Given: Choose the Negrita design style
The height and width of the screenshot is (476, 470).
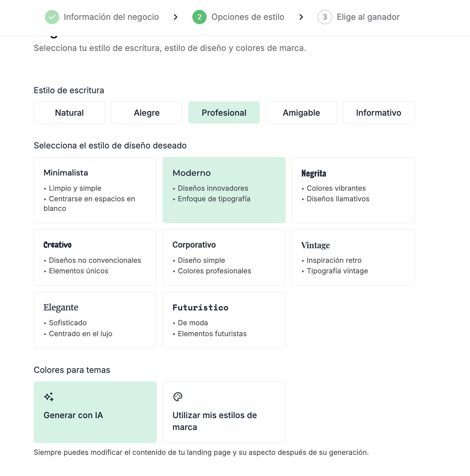Looking at the screenshot, I should [353, 190].
